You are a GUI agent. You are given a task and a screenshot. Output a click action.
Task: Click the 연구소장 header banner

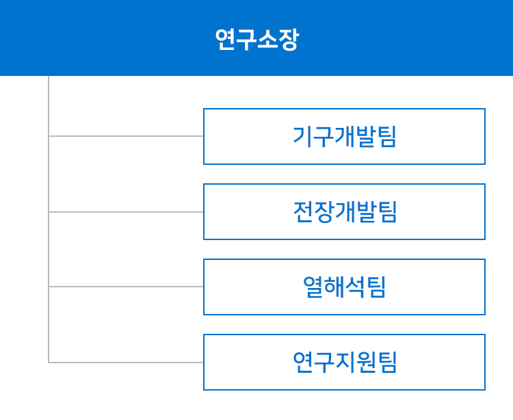[x=256, y=38]
